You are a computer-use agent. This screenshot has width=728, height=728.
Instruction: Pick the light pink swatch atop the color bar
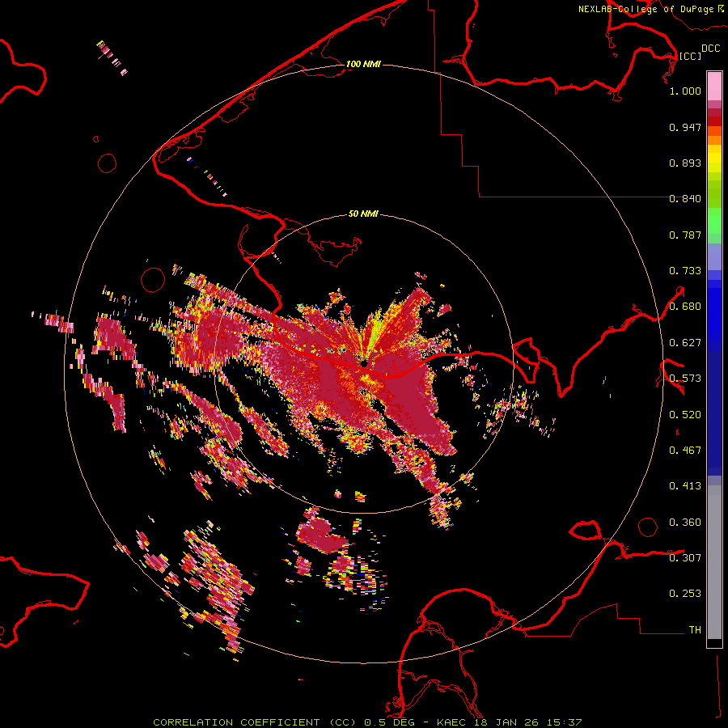click(714, 86)
